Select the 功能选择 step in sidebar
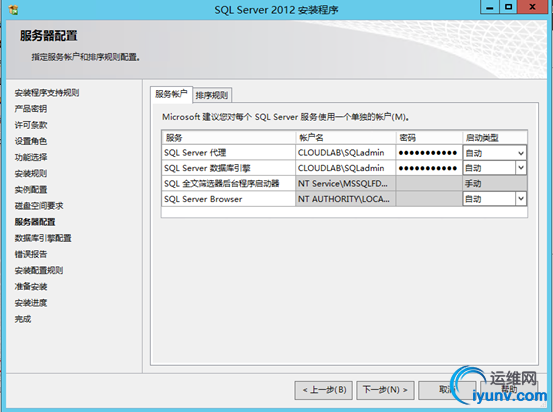553x412 pixels. (x=31, y=157)
